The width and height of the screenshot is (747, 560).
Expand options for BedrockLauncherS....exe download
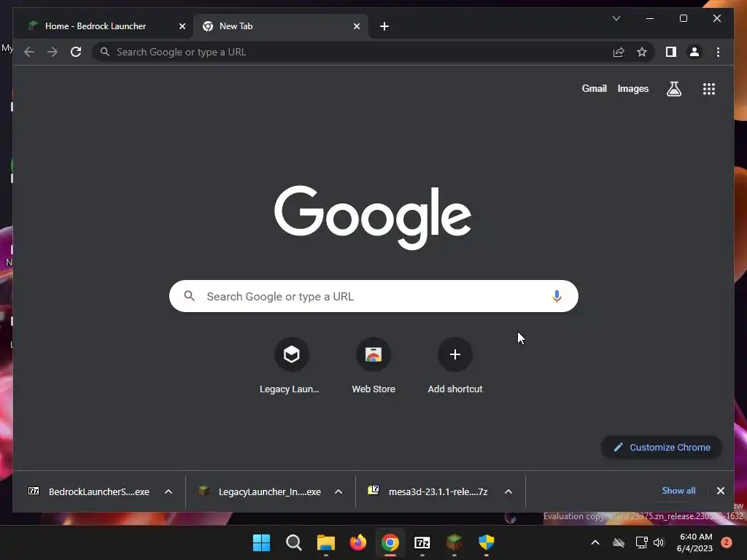point(169,491)
